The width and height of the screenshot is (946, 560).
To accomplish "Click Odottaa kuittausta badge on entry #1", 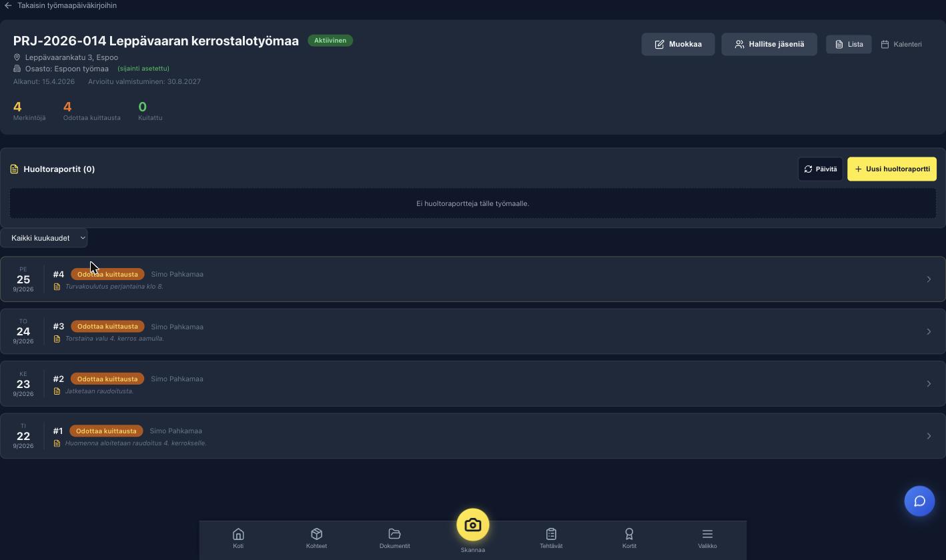I will [106, 431].
